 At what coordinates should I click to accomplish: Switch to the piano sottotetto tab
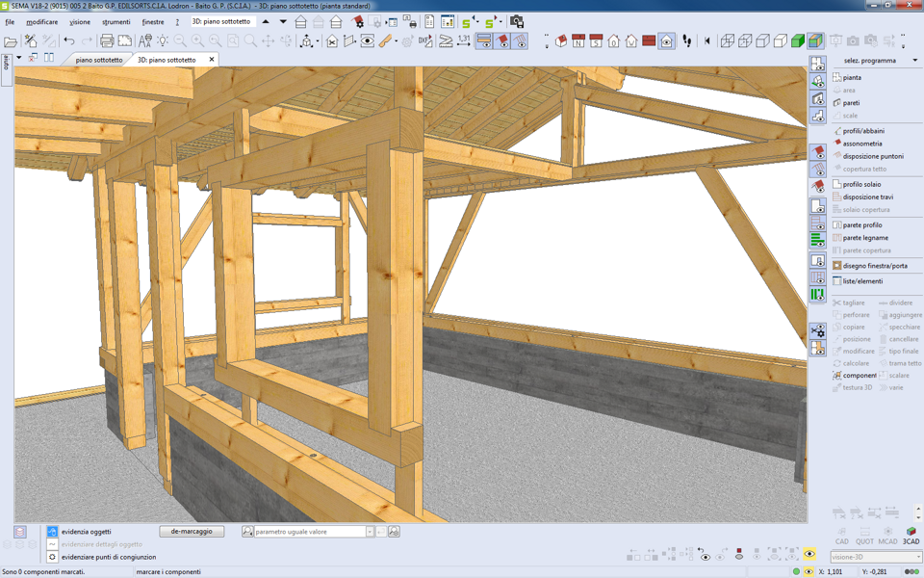pos(99,60)
